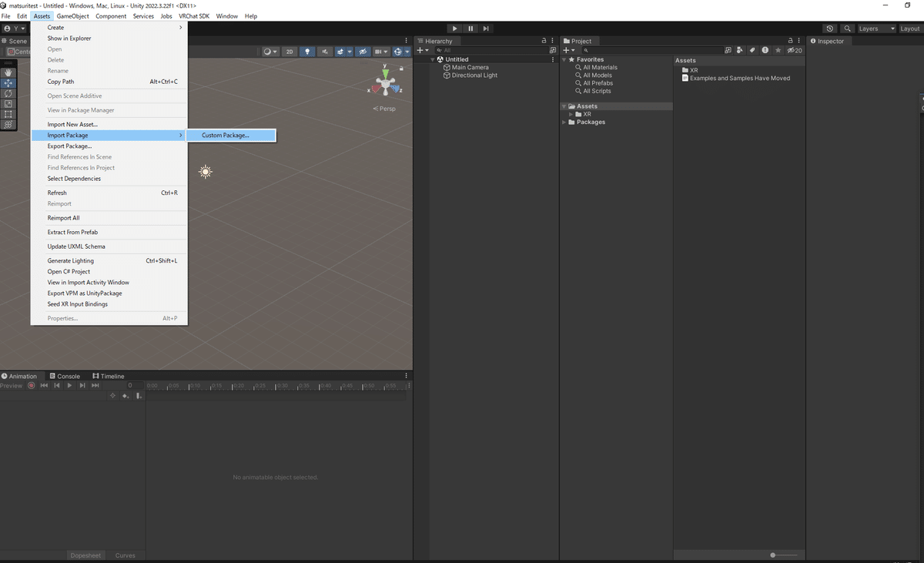Click the Pause button in the top toolbar
The height and width of the screenshot is (563, 924).
470,28
